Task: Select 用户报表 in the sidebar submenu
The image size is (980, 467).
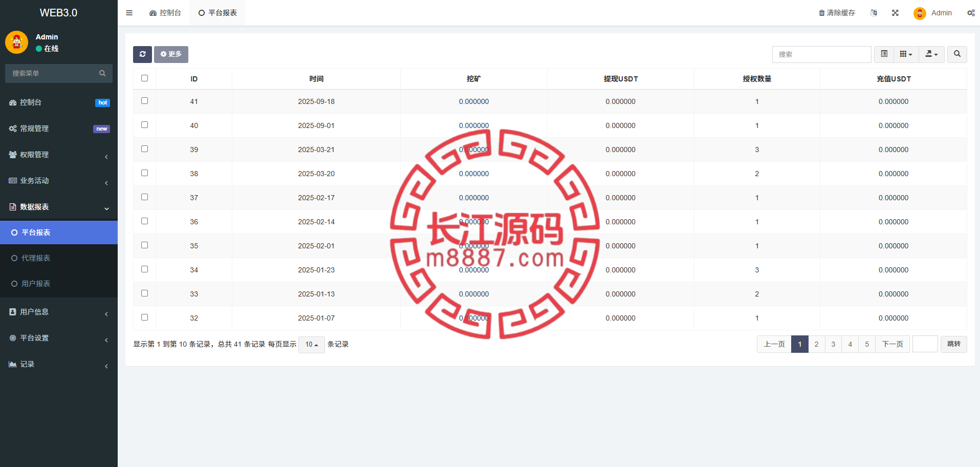Action: click(59, 284)
